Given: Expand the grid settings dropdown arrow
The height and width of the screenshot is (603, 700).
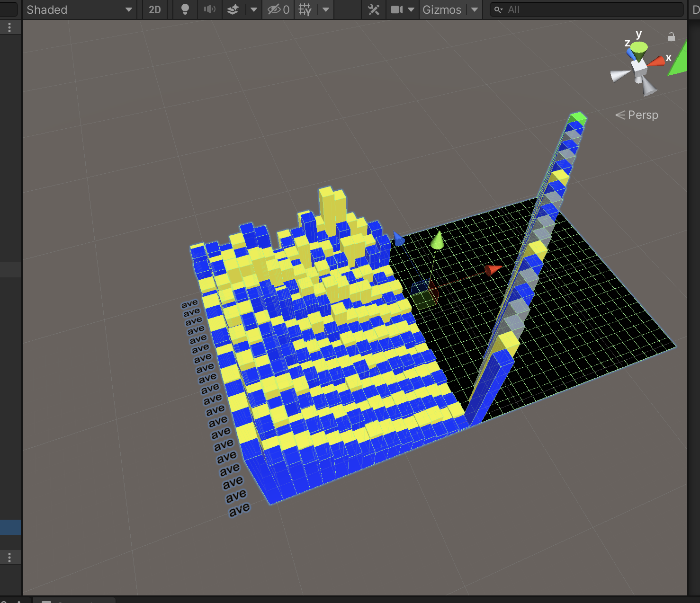Looking at the screenshot, I should click(x=326, y=9).
